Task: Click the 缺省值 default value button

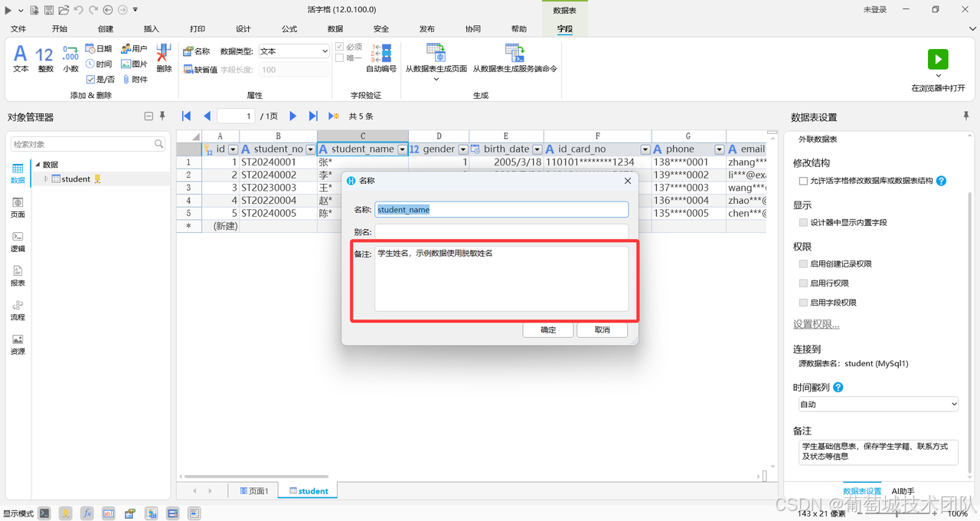Action: click(200, 70)
